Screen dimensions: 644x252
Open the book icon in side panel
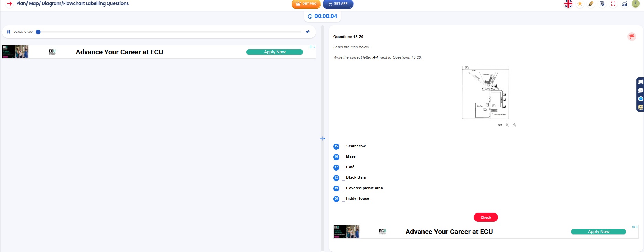641,82
